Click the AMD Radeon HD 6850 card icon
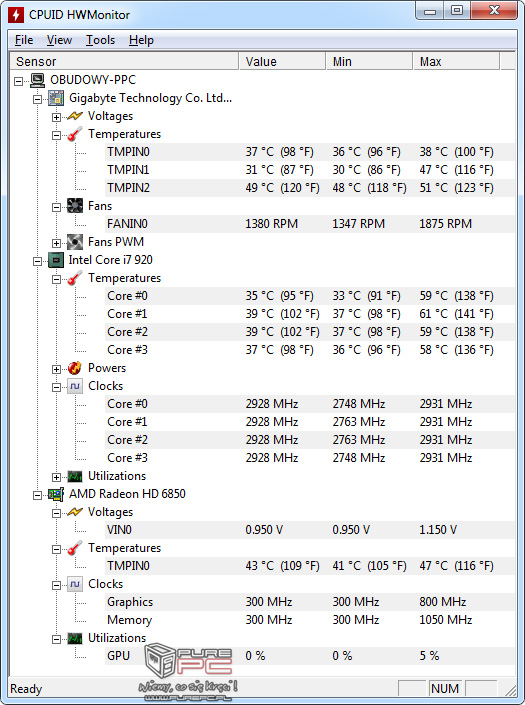Image resolution: width=525 pixels, height=705 pixels. 56,494
